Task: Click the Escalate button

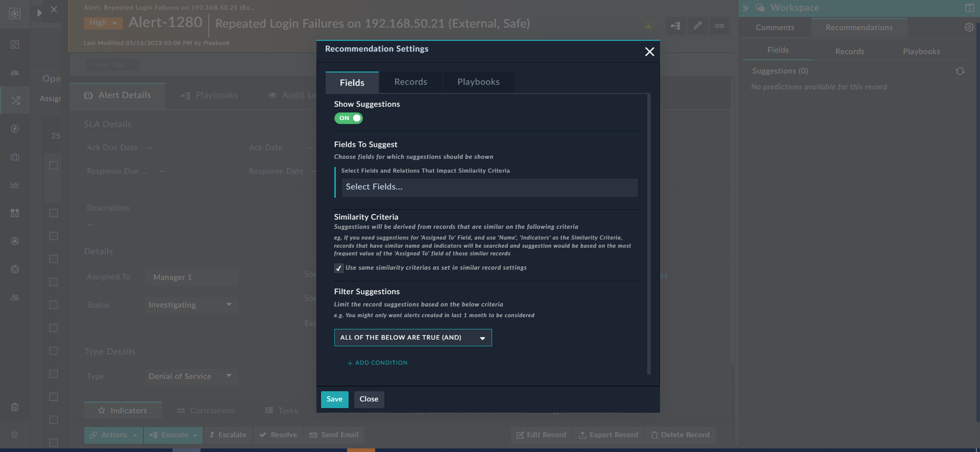Action: [x=228, y=435]
